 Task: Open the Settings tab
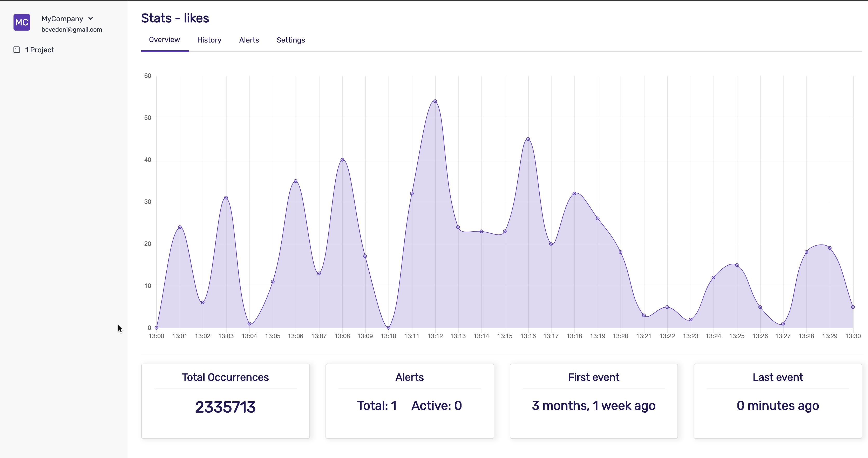pos(290,40)
